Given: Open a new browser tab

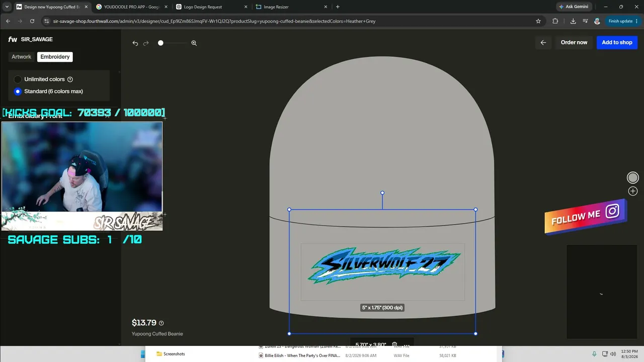Looking at the screenshot, I should click(x=338, y=7).
